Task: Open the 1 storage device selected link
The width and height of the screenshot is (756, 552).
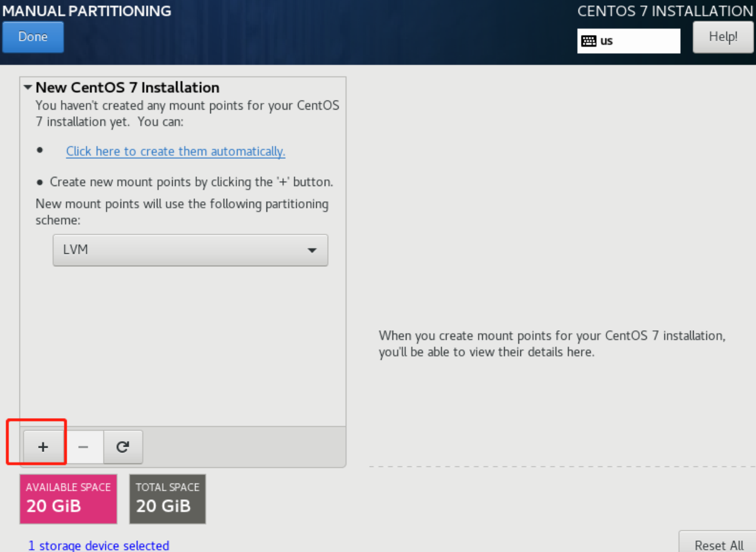Action: 99,545
